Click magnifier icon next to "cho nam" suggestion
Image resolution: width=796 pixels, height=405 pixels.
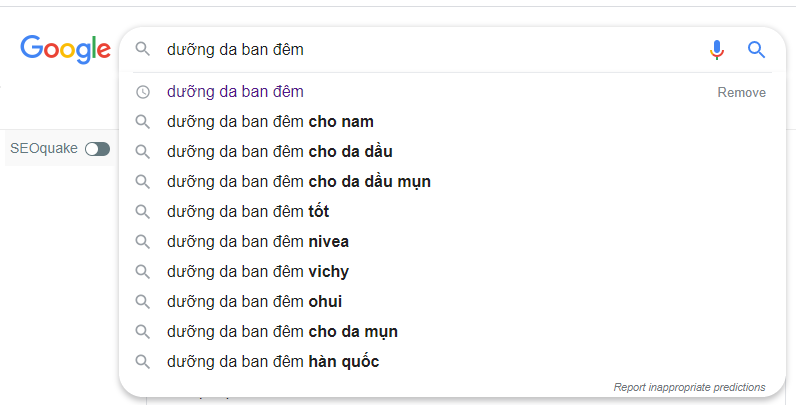143,122
